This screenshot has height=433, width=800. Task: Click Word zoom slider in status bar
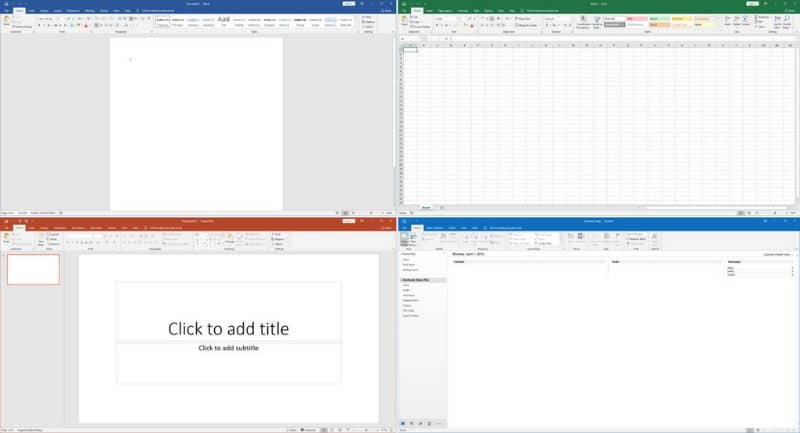pyautogui.click(x=371, y=213)
